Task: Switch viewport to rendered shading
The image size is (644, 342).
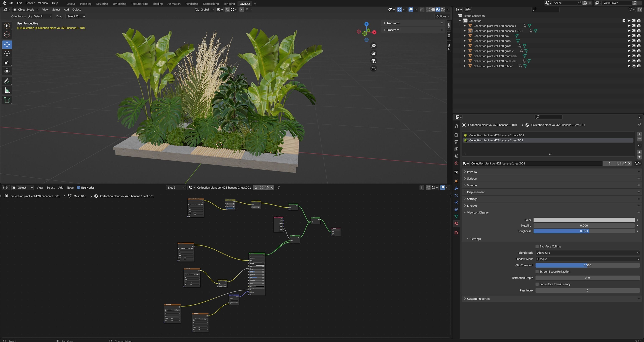Action: 443,9
